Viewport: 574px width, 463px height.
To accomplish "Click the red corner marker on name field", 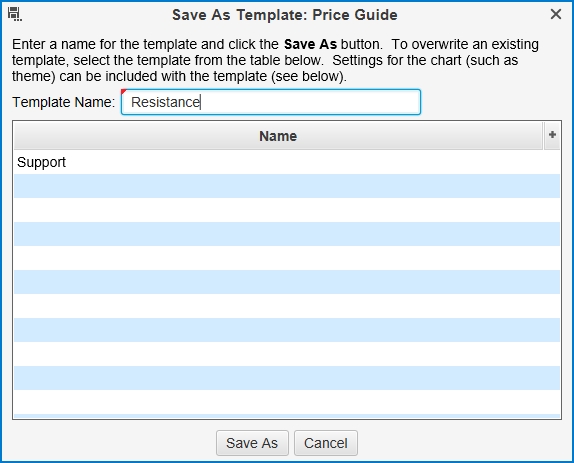I will click(x=123, y=92).
